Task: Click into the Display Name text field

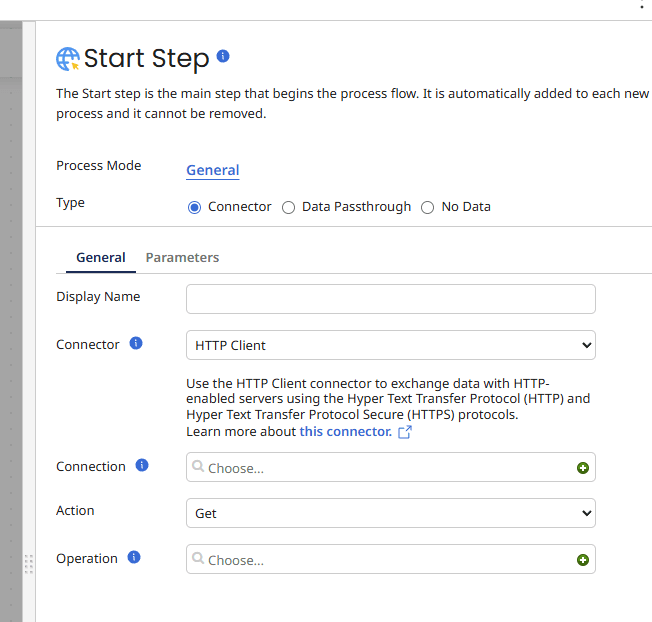Action: click(x=390, y=299)
